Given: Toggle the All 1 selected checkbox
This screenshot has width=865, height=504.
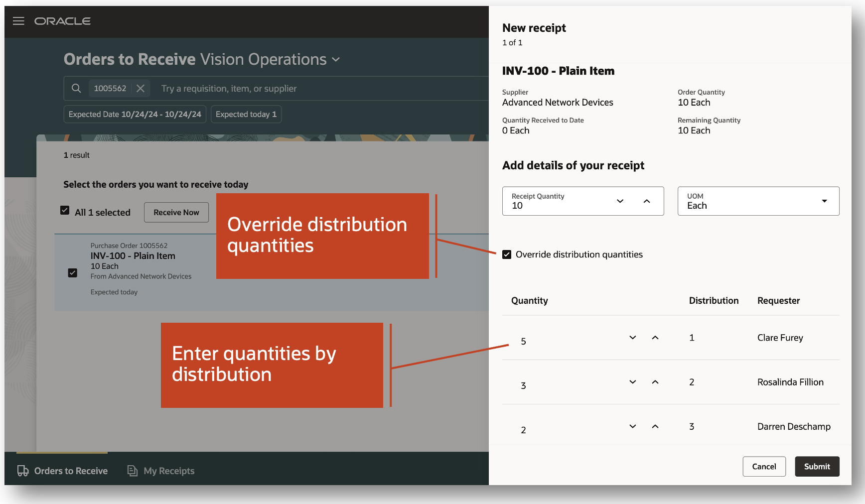Looking at the screenshot, I should click(65, 210).
